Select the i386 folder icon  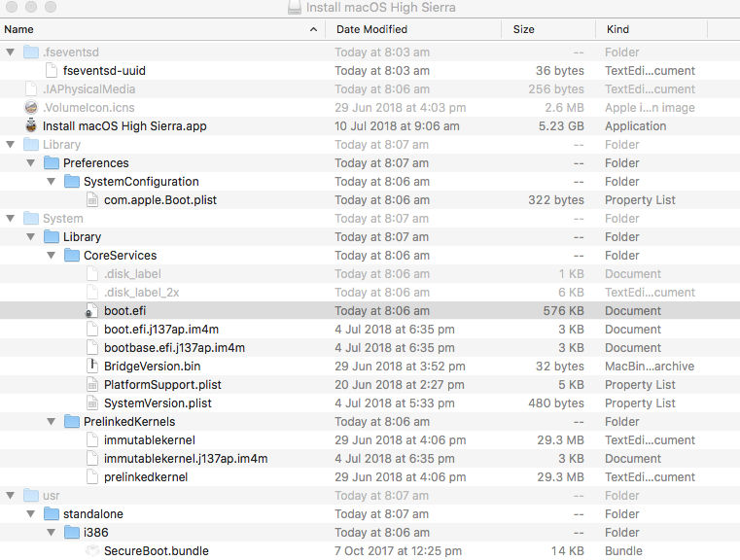click(x=72, y=532)
